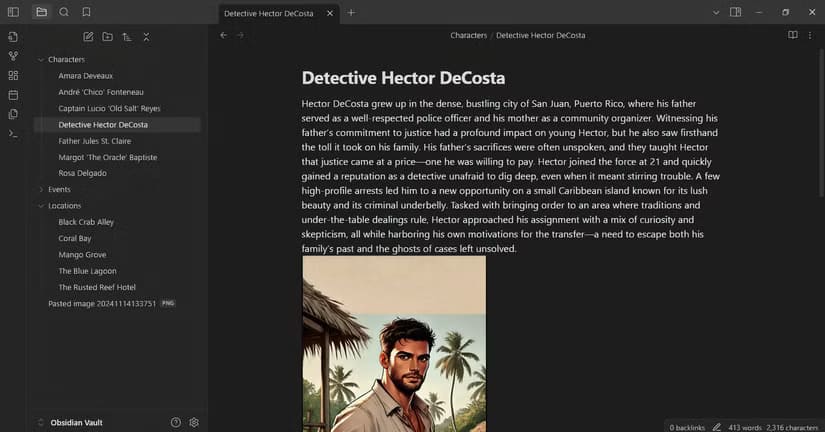Collapse the Characters folder
The image size is (825, 432).
41,60
